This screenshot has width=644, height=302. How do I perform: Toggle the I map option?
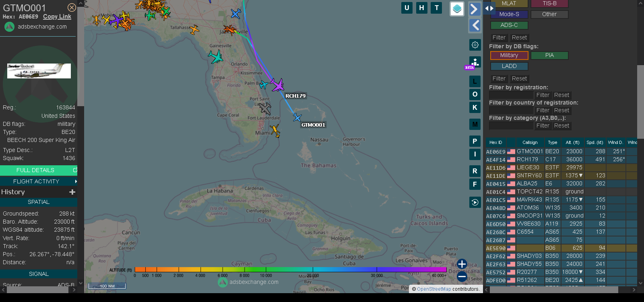[x=475, y=154]
